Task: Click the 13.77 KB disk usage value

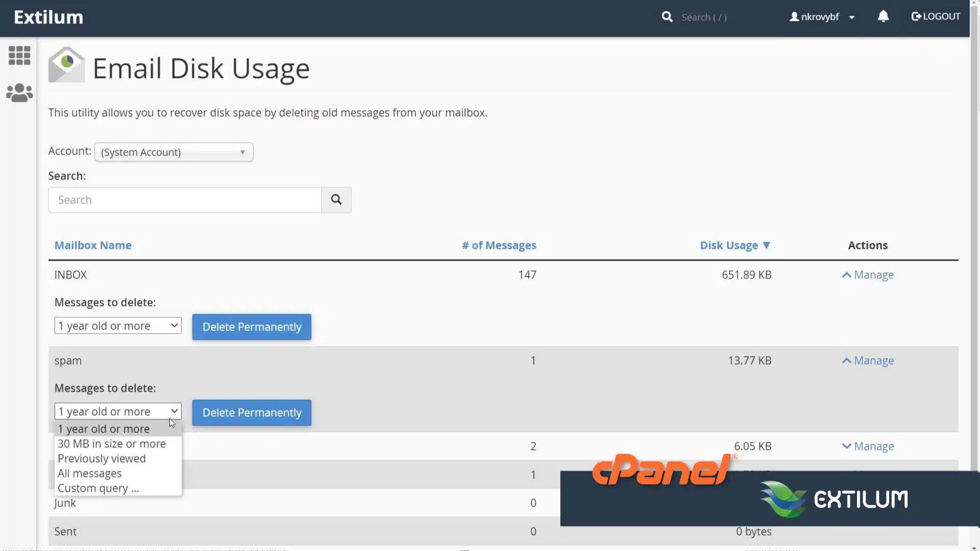Action: [x=749, y=361]
